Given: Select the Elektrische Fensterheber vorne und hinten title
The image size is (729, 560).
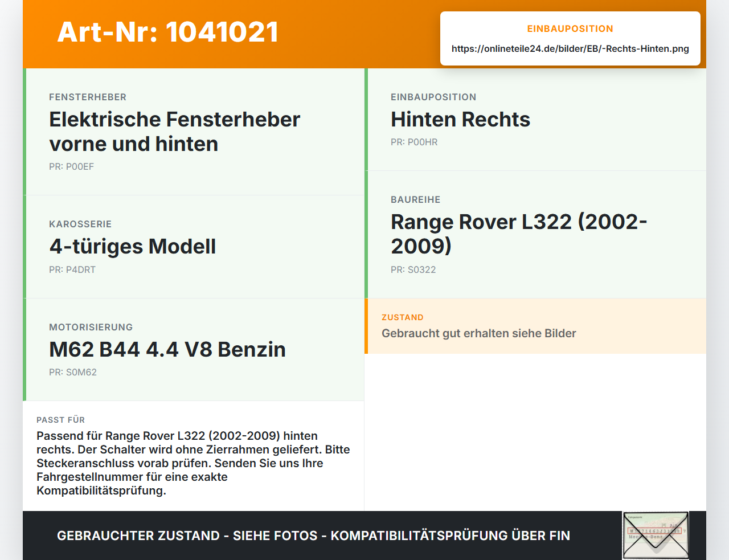Looking at the screenshot, I should click(x=174, y=132).
